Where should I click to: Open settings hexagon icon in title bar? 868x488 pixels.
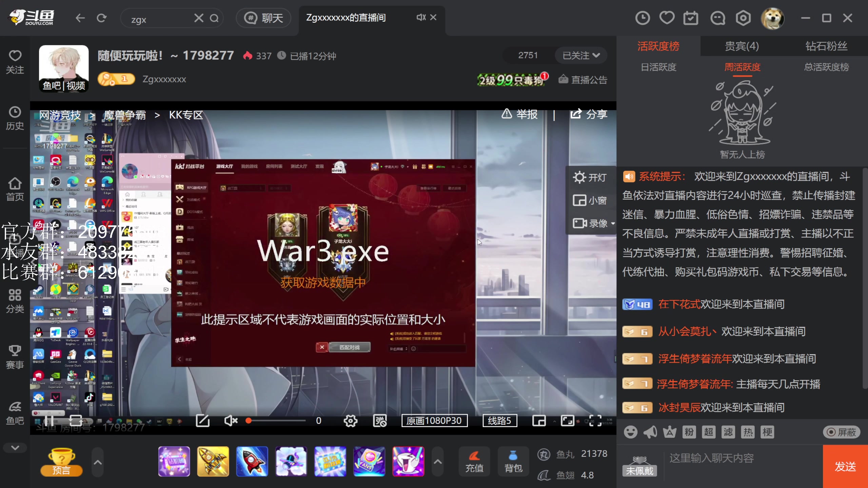[743, 18]
